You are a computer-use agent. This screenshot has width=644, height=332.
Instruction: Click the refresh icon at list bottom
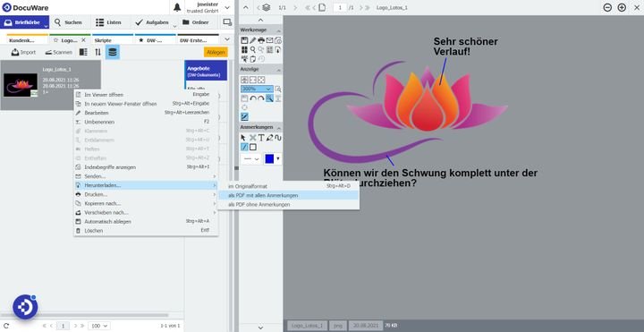coord(6,326)
